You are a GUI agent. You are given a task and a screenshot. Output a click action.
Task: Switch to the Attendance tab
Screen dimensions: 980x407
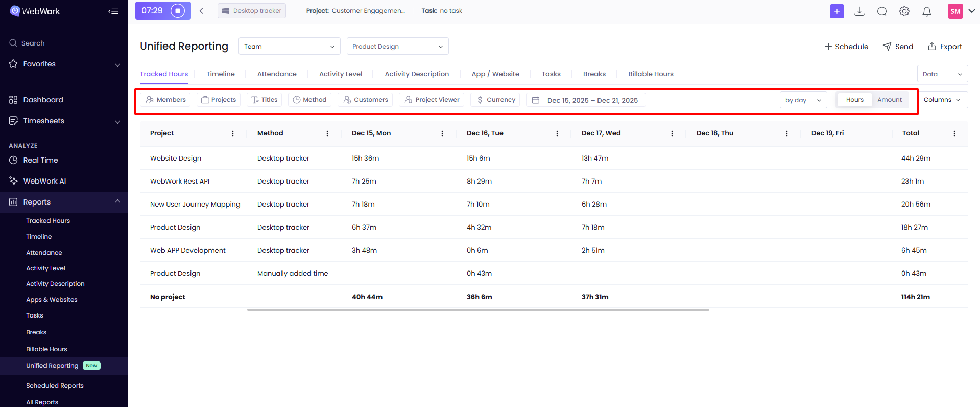tap(277, 74)
